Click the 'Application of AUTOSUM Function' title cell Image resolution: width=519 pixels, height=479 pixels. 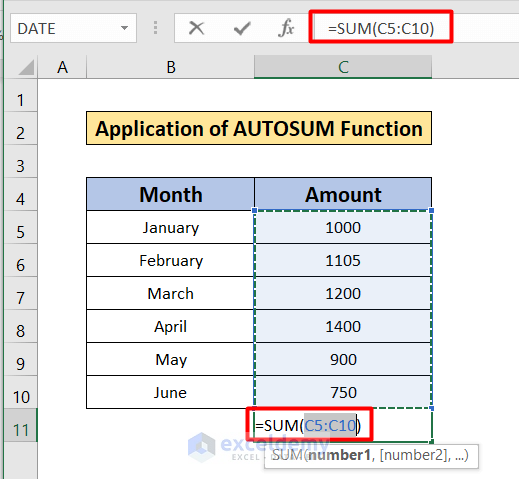[x=259, y=128]
